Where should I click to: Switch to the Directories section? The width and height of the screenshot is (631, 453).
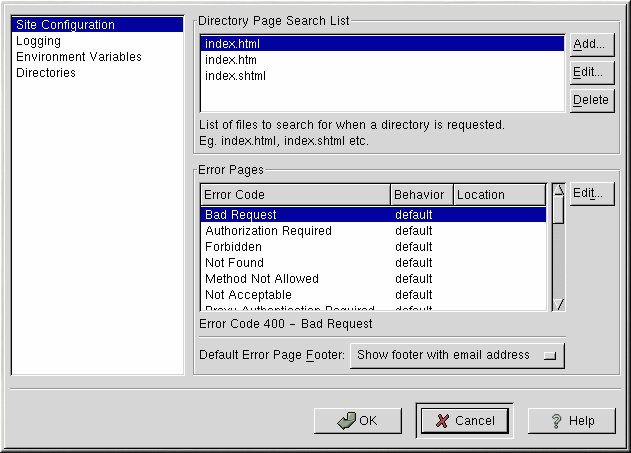[46, 73]
